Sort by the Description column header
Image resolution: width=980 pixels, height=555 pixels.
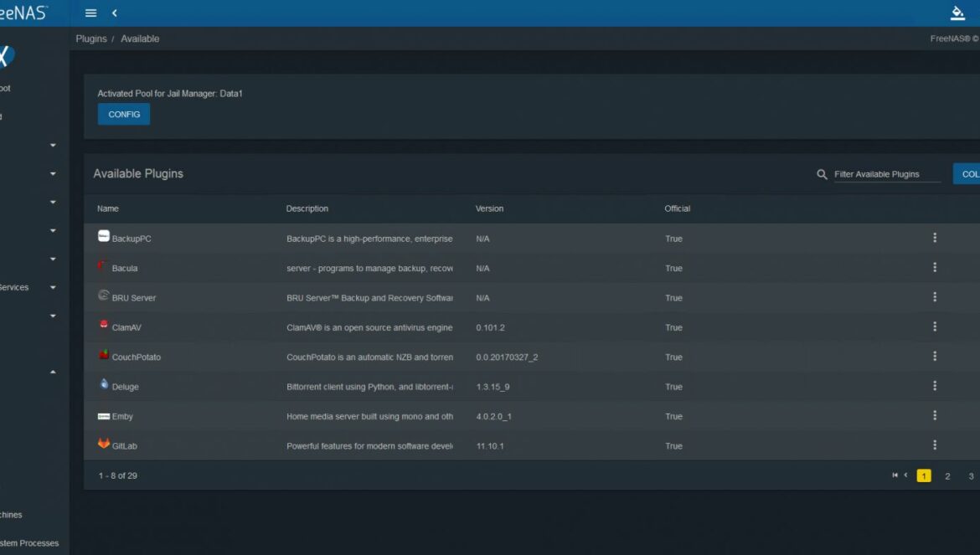pos(307,208)
